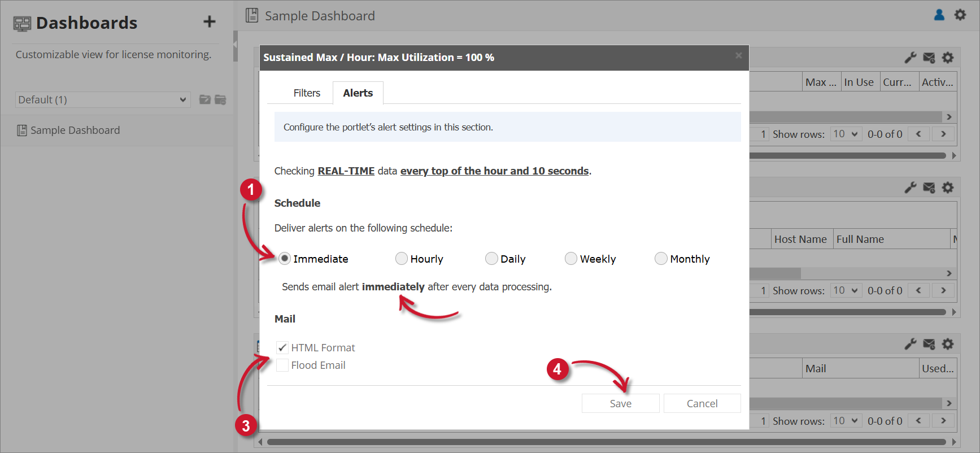The width and height of the screenshot is (980, 453).
Task: Sort by the Max column header
Action: pos(822,82)
